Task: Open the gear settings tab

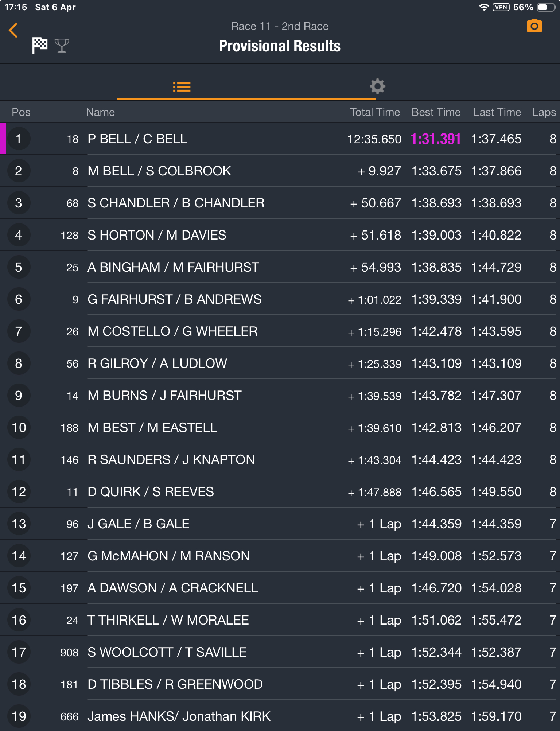Action: (377, 86)
